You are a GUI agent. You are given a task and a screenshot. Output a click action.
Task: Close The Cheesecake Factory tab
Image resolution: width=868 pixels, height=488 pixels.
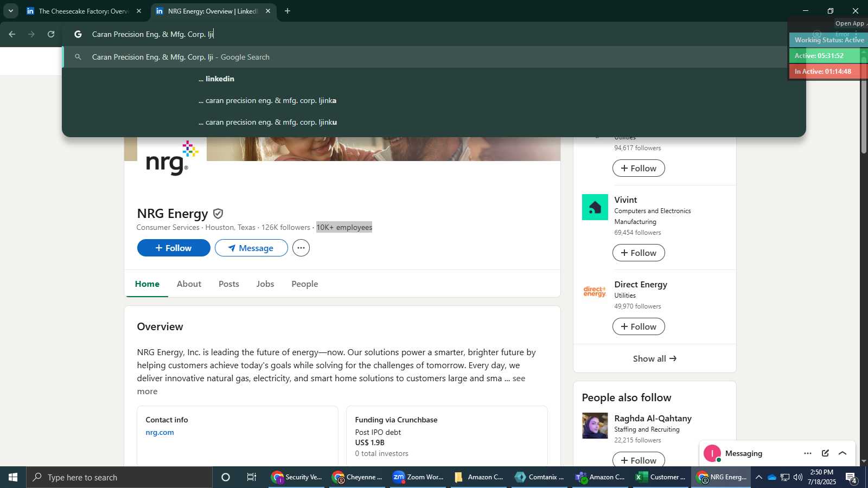tap(139, 11)
